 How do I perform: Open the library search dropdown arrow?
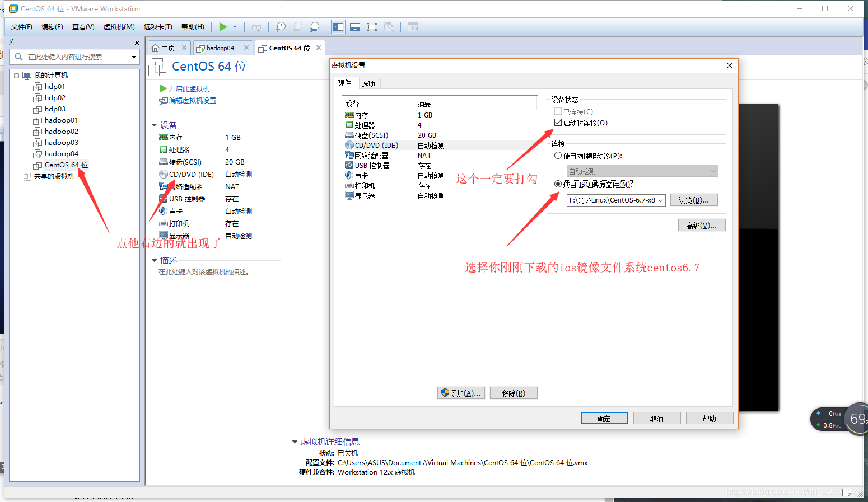pyautogui.click(x=134, y=57)
